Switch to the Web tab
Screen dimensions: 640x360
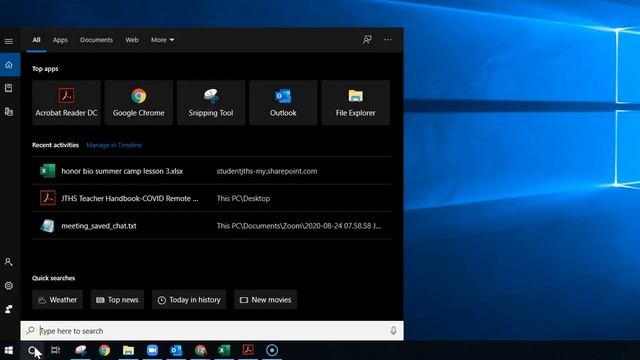(x=132, y=40)
